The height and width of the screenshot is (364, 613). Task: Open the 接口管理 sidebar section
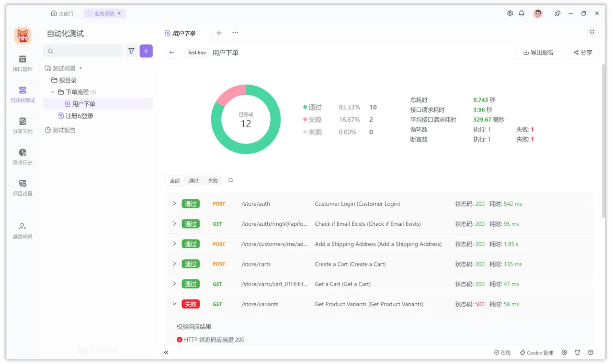click(x=23, y=64)
